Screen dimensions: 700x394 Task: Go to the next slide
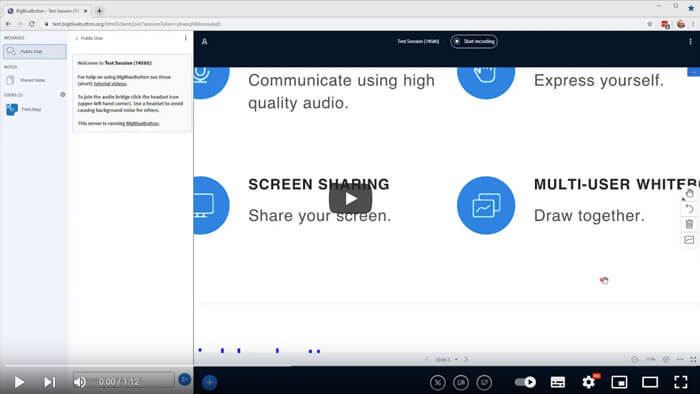point(466,359)
